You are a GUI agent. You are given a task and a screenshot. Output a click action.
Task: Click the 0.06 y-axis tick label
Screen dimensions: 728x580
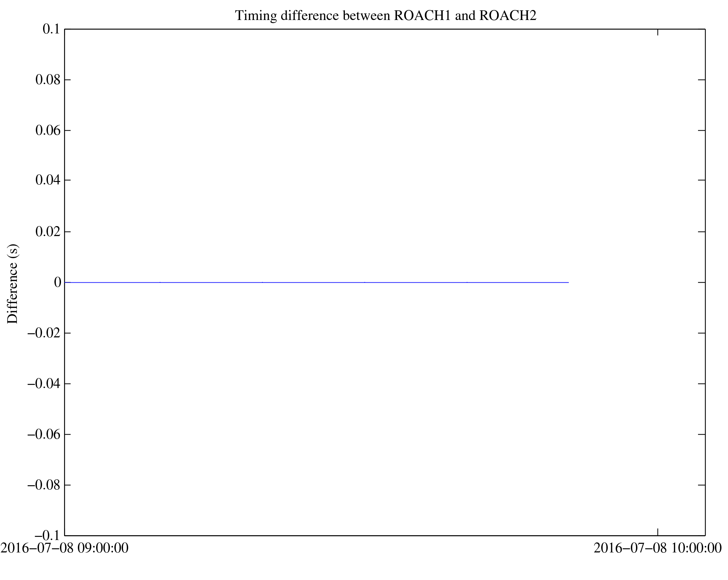48,131
